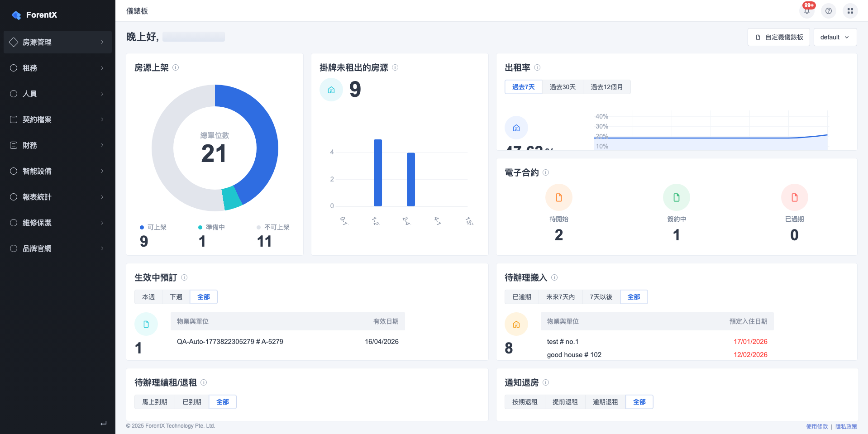Screen dimensions: 868x434
Task: Open 品牌官網 in the sidebar
Action: (x=57, y=248)
